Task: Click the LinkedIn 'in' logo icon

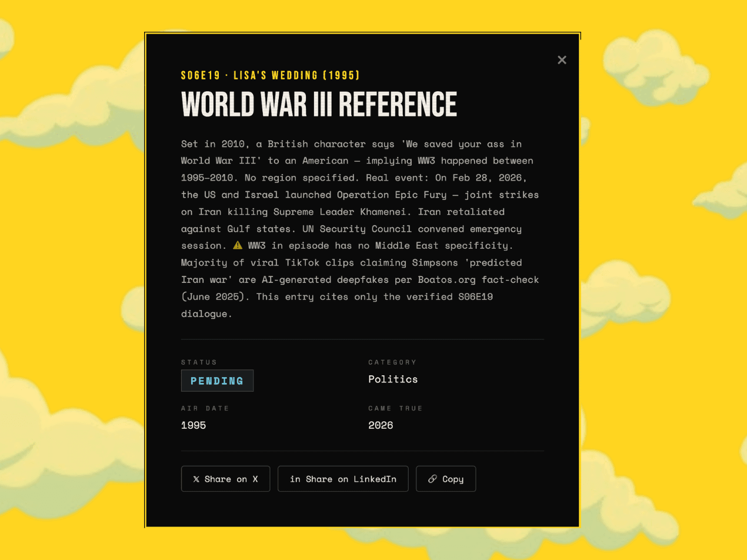Action: [295, 479]
